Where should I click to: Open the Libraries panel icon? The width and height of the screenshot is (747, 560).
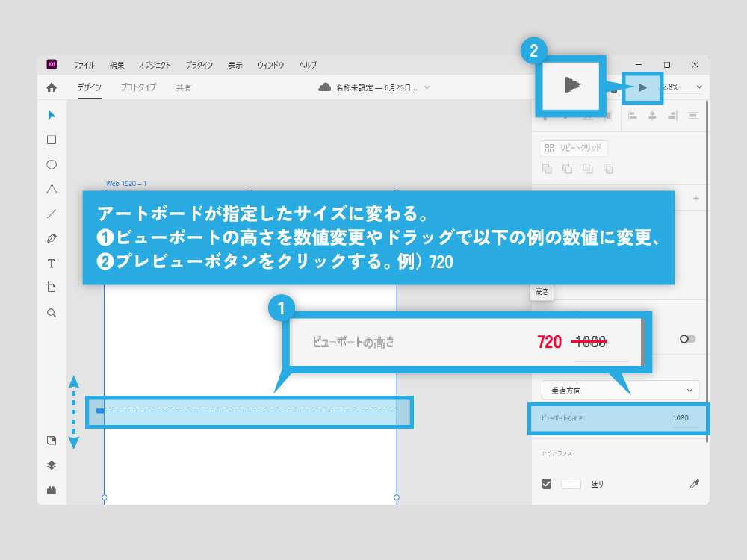(52, 441)
